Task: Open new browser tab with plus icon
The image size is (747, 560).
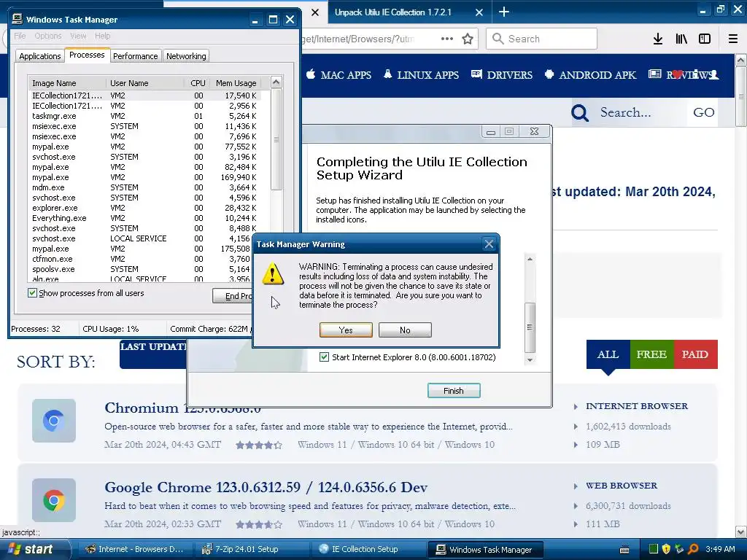Action: click(503, 12)
